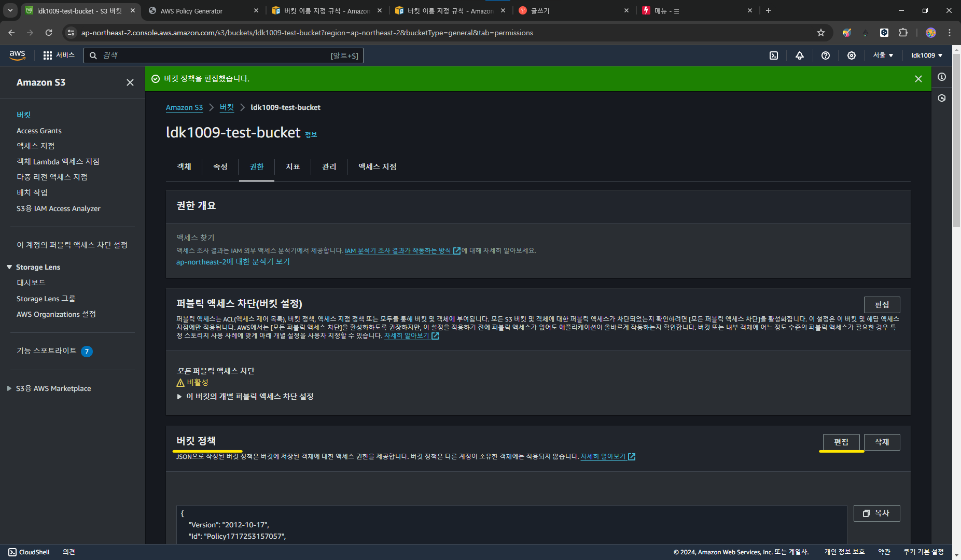Bookmark this page with the star icon
This screenshot has width=961, height=560.
point(821,33)
